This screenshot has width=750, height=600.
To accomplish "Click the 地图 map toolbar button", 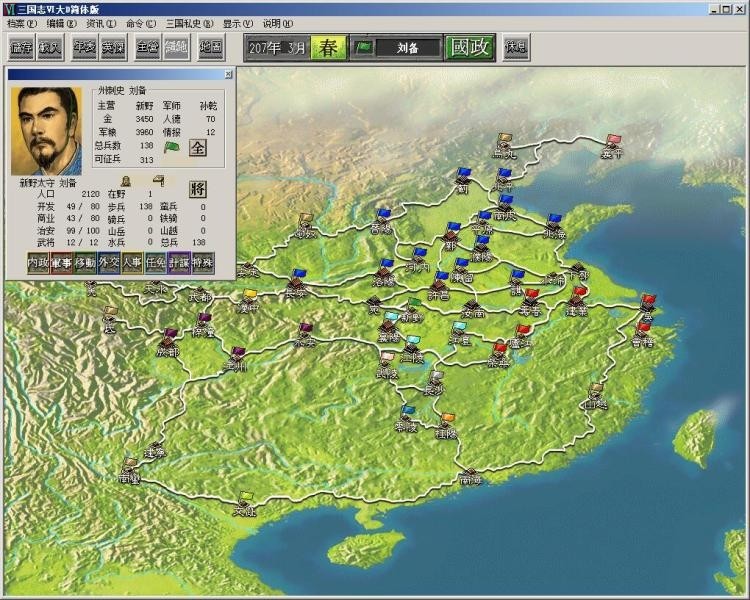I will point(211,47).
